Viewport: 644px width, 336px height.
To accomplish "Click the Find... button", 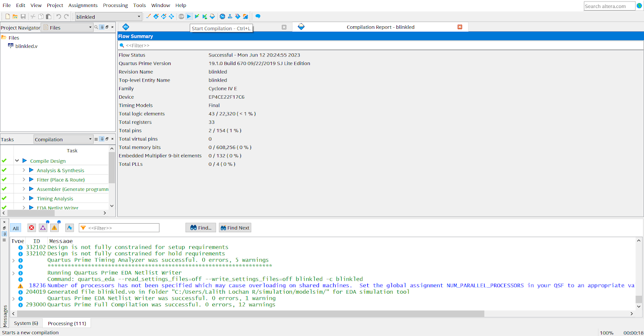I will click(201, 228).
